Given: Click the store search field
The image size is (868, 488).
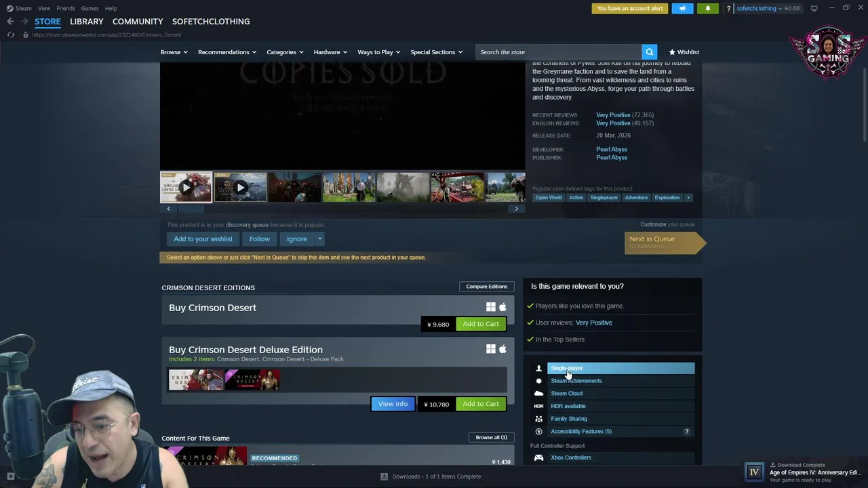Looking at the screenshot, I should click(x=559, y=52).
